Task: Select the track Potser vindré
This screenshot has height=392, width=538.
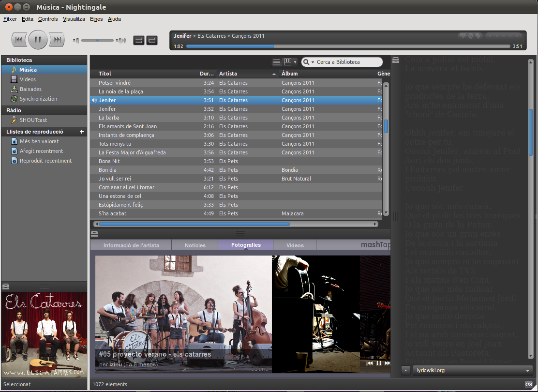Action: 236,83
